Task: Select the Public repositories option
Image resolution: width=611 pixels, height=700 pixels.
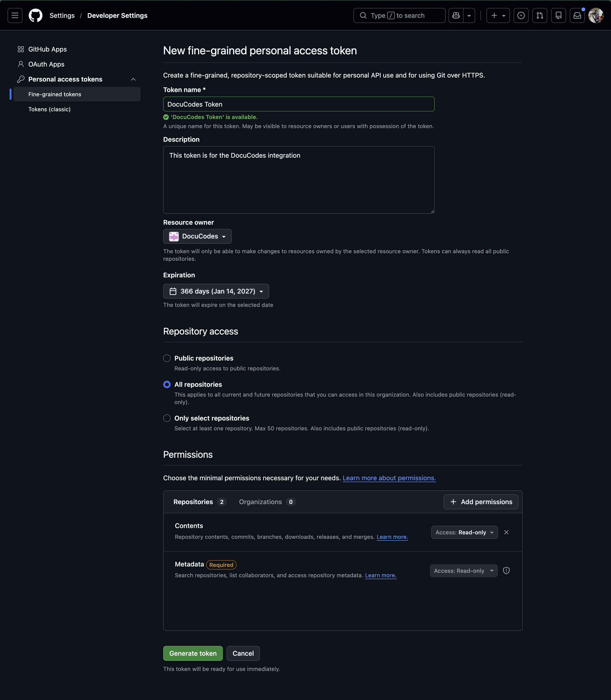Action: tap(167, 358)
